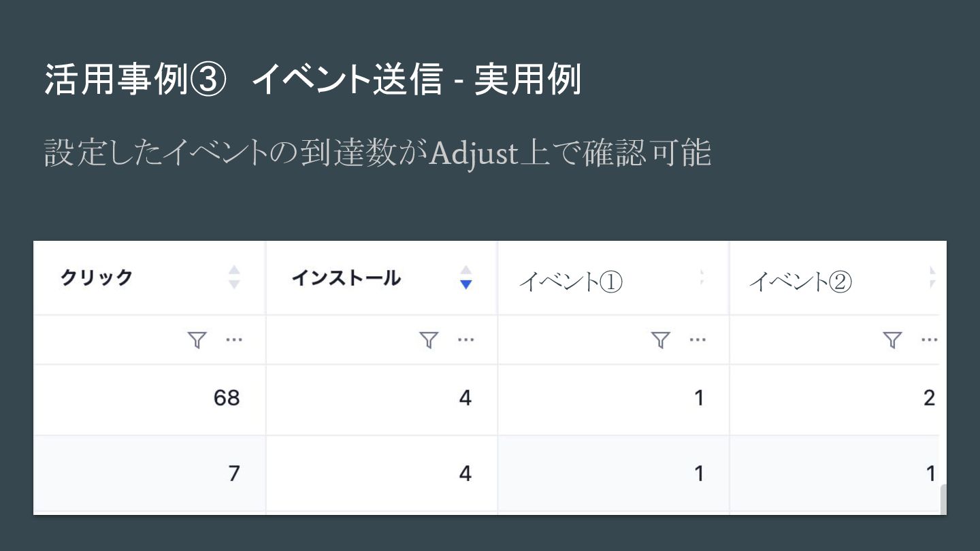Select cell showing 7 clicks
The image size is (980, 551).
click(149, 473)
